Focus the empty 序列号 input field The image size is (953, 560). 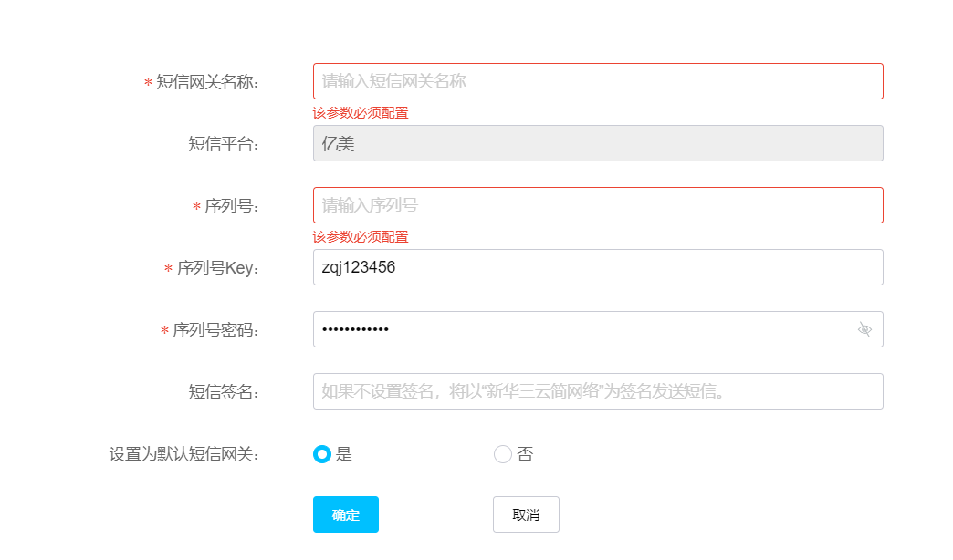pyautogui.click(x=598, y=205)
